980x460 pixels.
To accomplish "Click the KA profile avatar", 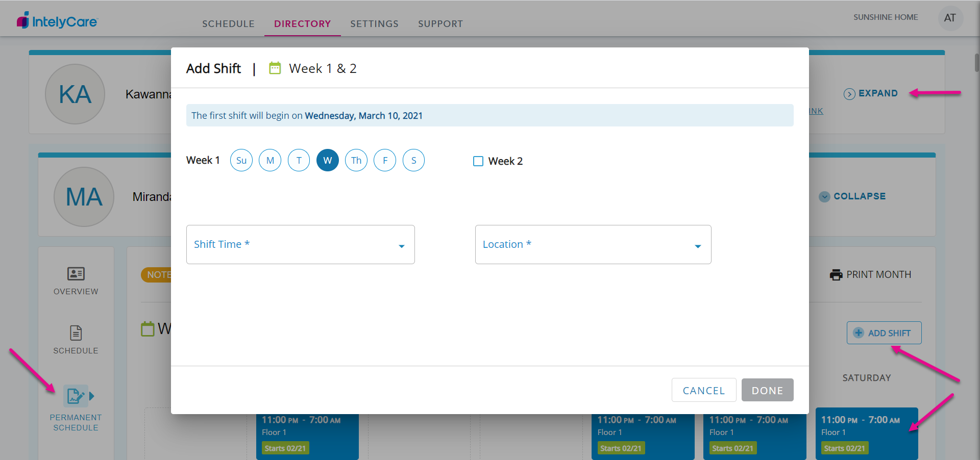I will coord(75,94).
